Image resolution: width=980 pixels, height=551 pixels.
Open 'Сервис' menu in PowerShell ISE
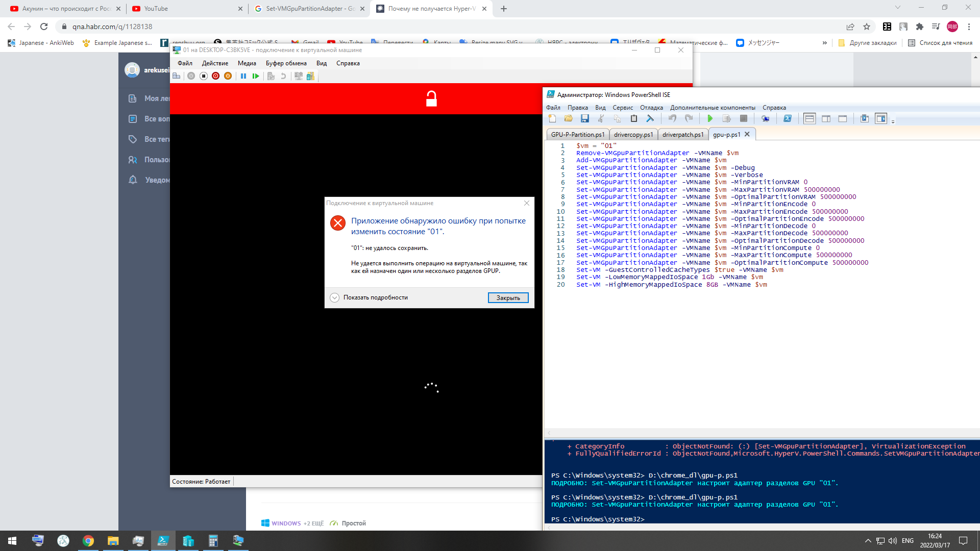(x=623, y=108)
